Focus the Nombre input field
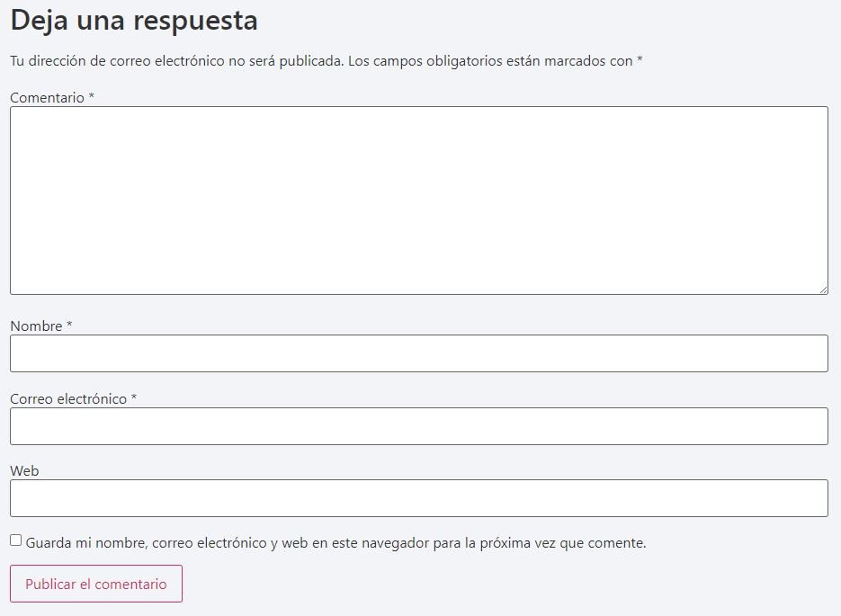 (418, 353)
